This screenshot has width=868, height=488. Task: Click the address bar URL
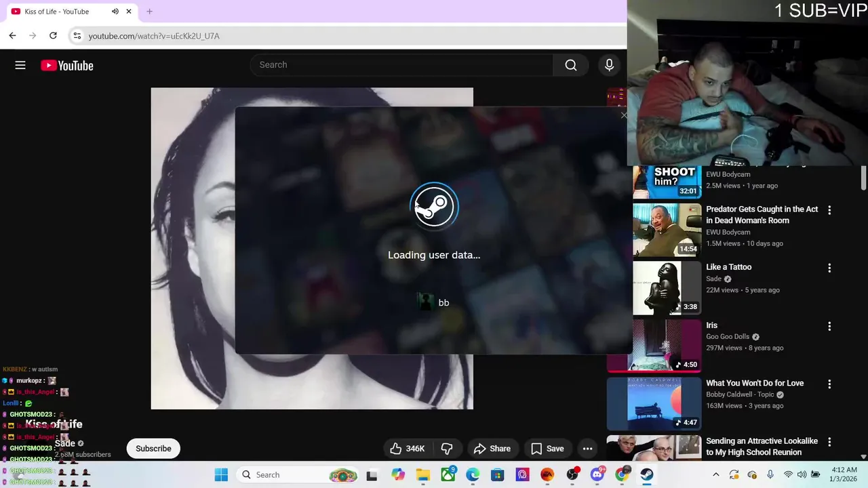coord(154,36)
